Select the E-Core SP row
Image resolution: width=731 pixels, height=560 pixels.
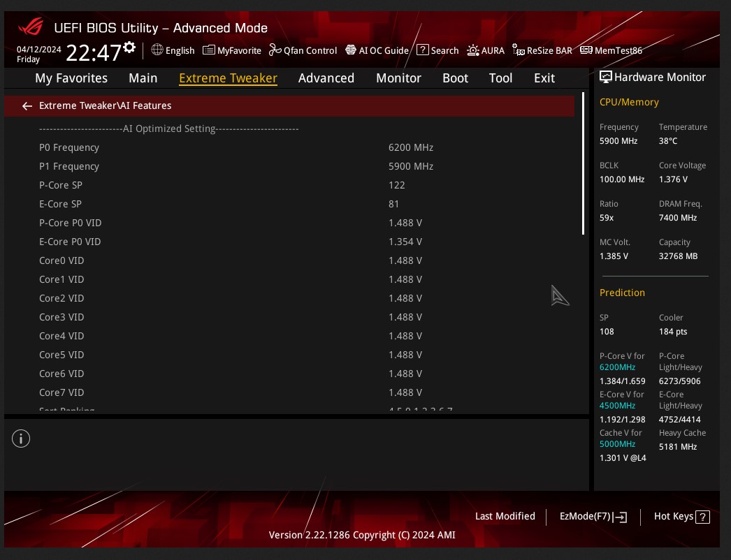[289, 204]
